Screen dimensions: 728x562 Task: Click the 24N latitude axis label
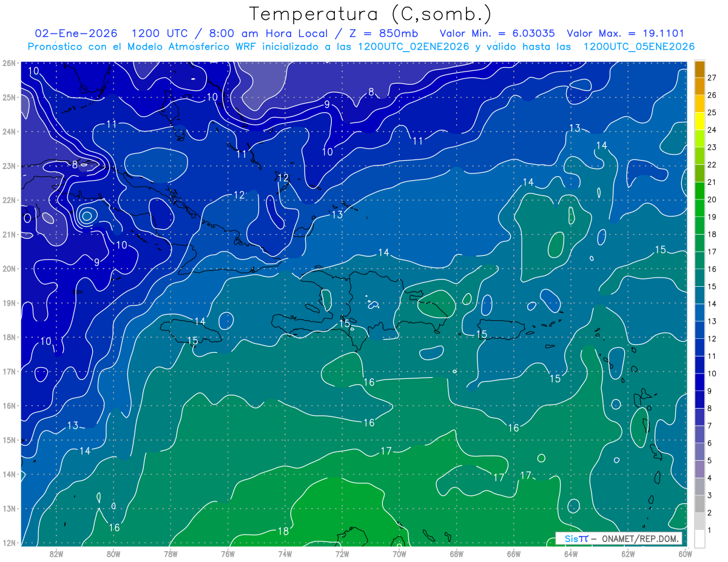8,132
